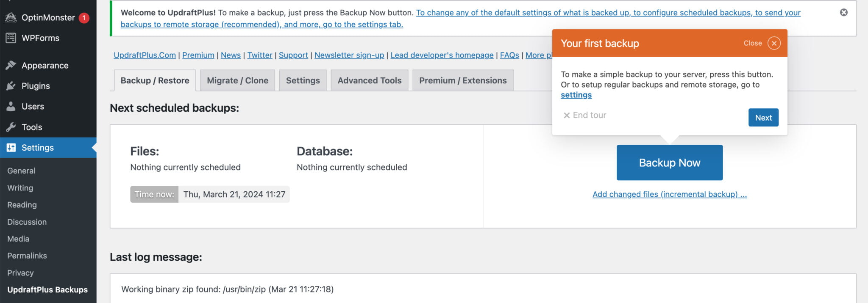Click the WPForms sidebar icon

[x=11, y=38]
